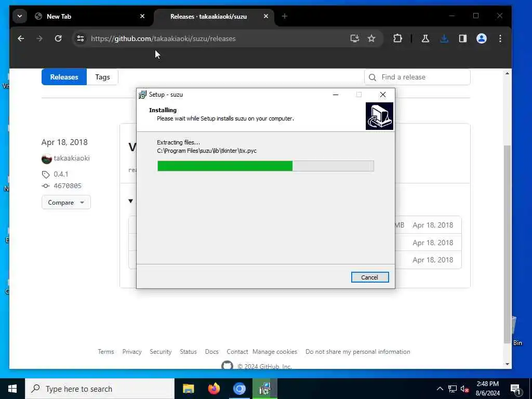Open the tab search dropdown
This screenshot has height=399, width=532.
click(20, 16)
